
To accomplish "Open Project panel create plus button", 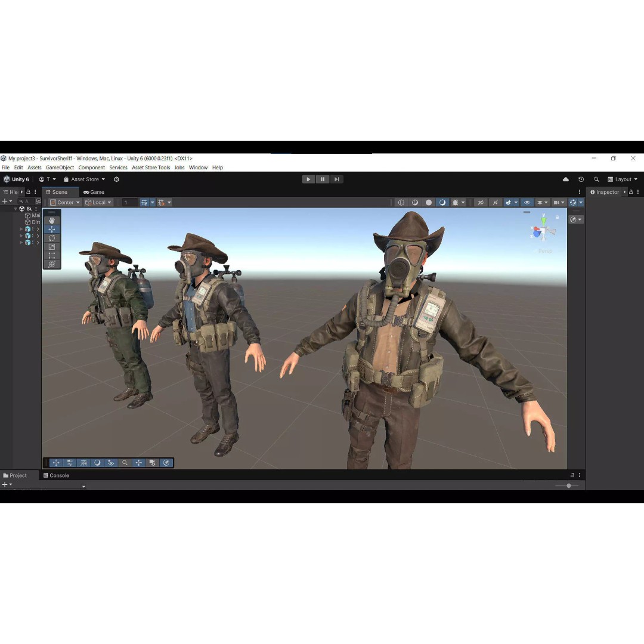I will (7, 485).
